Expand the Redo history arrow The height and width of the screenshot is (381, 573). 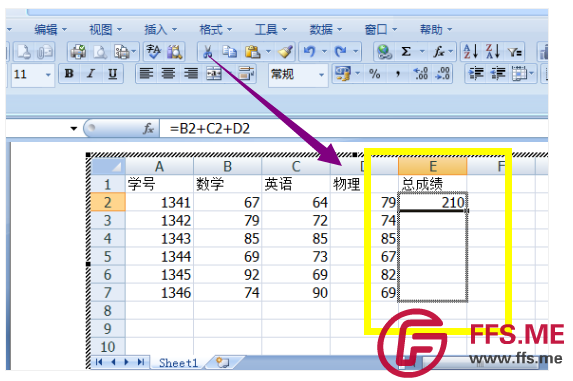tap(355, 52)
